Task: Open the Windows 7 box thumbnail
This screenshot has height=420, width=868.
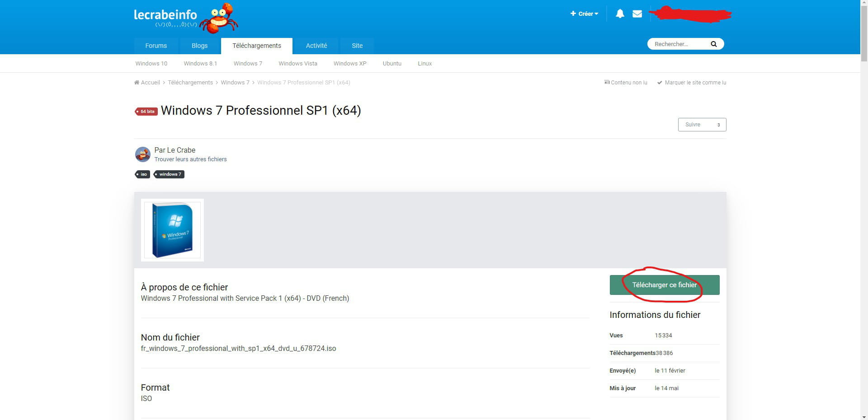Action: click(172, 230)
